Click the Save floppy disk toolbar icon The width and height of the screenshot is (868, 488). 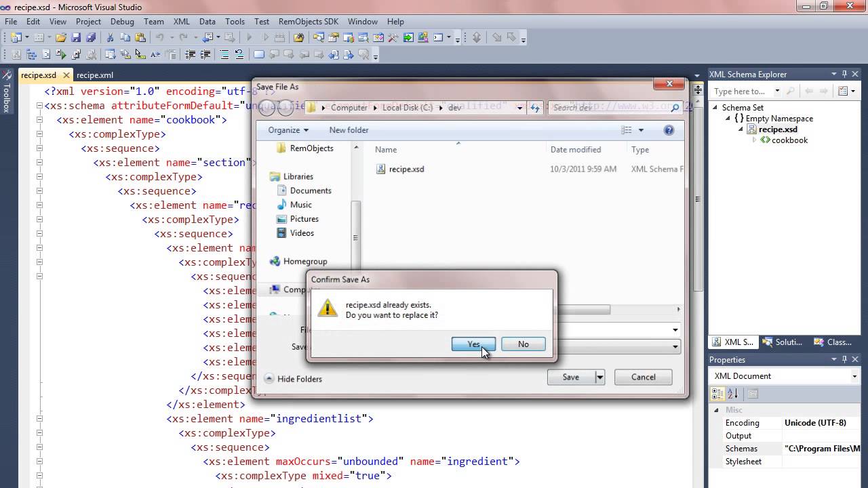tap(76, 38)
